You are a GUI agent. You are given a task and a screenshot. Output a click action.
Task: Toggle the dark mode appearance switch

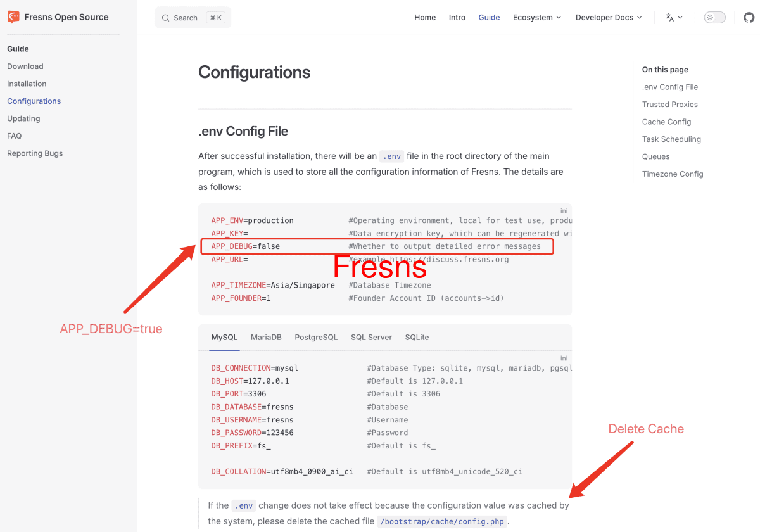pyautogui.click(x=714, y=17)
